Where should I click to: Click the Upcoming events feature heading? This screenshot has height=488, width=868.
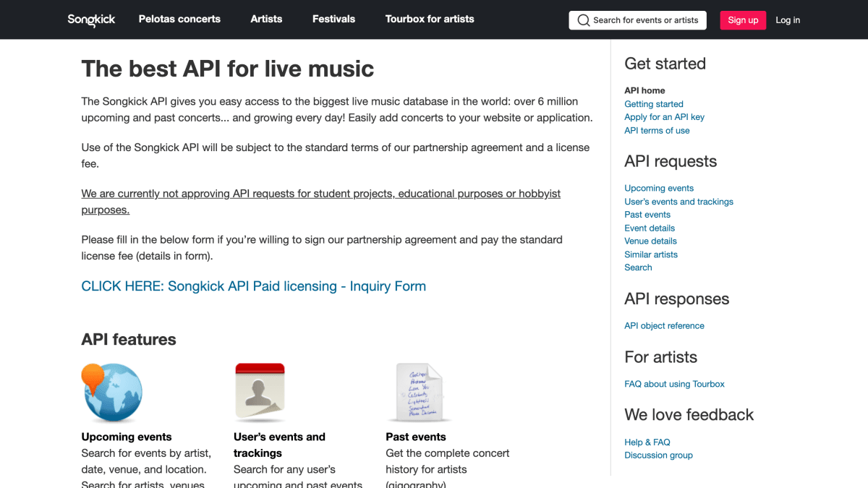pos(127,437)
